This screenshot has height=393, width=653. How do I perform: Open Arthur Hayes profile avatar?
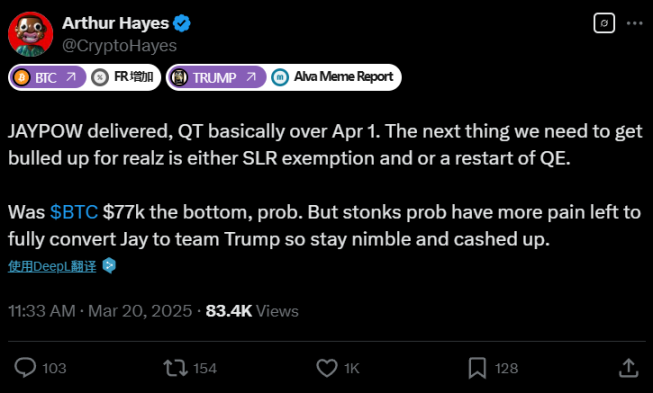pos(30,34)
